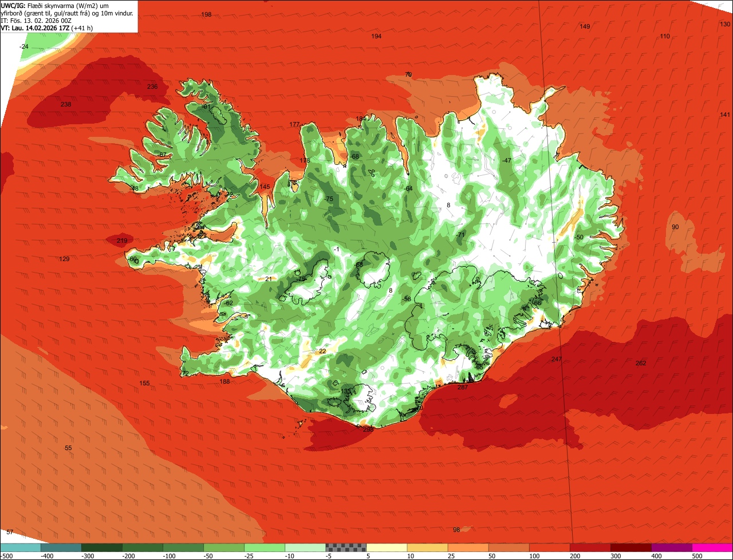Select the 'IT: Fös. 13. 02. 2026 00Z' line
This screenshot has height=560, width=733.
(x=37, y=20)
